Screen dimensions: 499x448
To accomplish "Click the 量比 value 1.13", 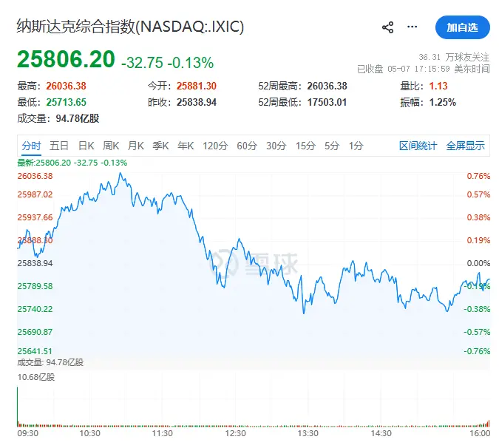I will pos(438,86).
